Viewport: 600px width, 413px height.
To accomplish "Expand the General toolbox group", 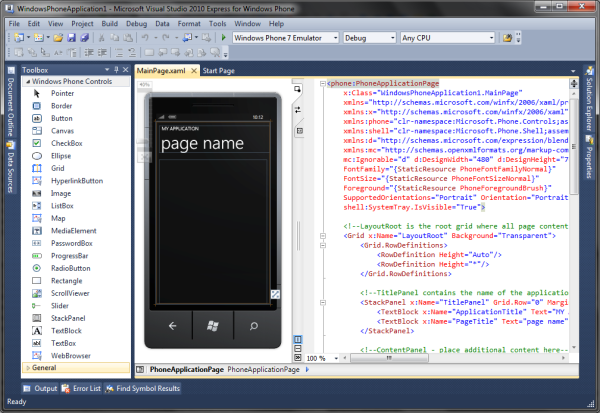I will 28,368.
